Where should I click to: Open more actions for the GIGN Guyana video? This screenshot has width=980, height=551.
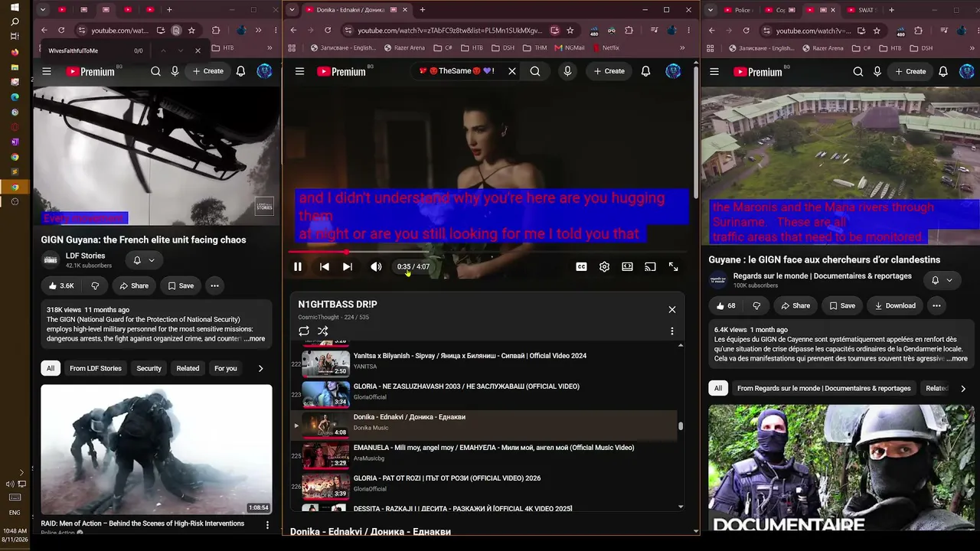(214, 286)
